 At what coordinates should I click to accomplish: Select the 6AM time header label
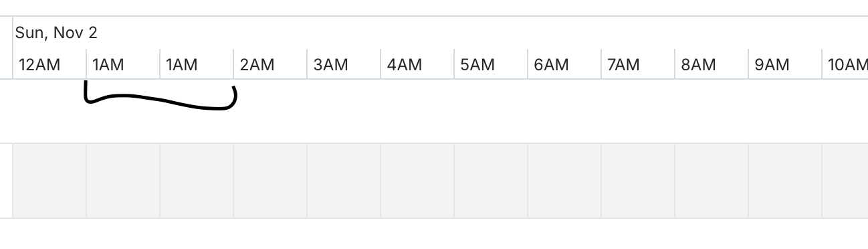coord(551,65)
